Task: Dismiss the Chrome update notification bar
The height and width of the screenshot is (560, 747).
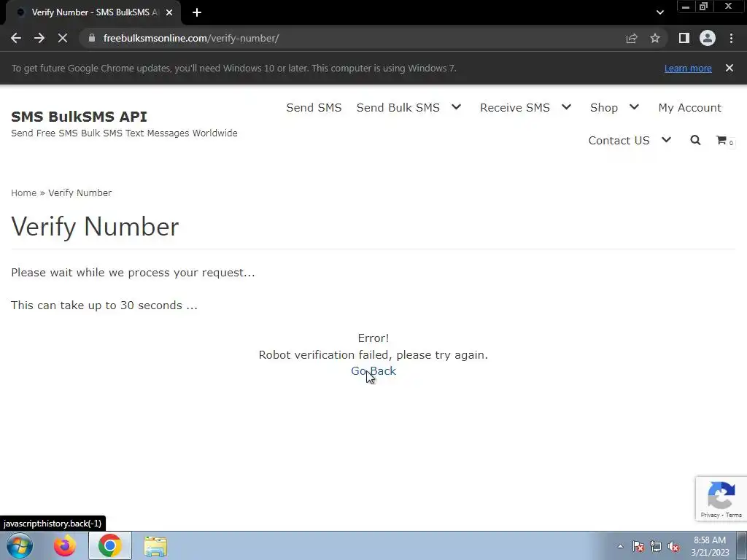Action: [729, 68]
